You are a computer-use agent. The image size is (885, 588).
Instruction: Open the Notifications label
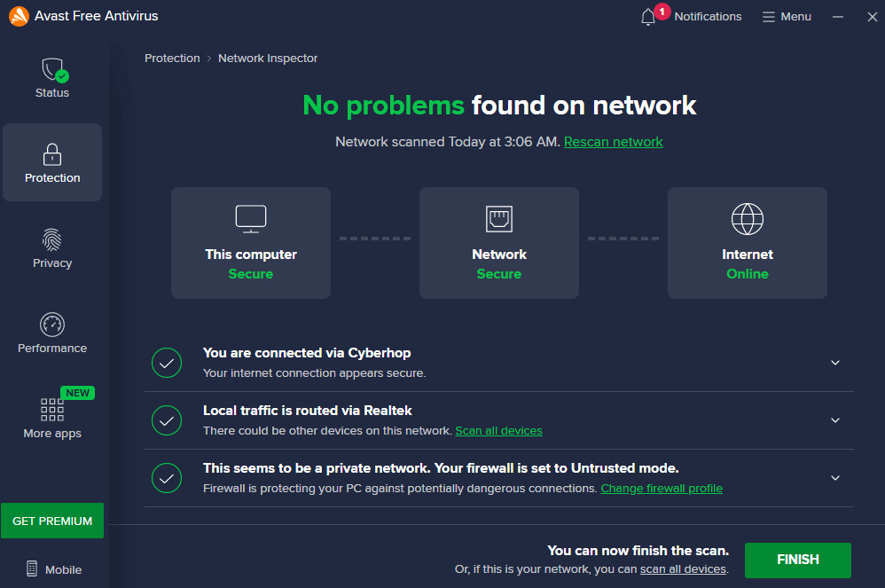[x=708, y=17]
